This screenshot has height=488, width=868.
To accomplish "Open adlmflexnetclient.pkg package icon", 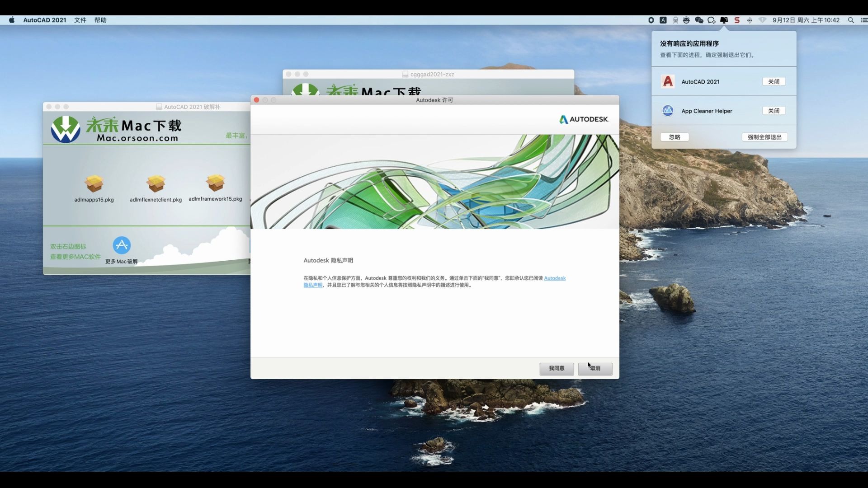I will tap(156, 183).
